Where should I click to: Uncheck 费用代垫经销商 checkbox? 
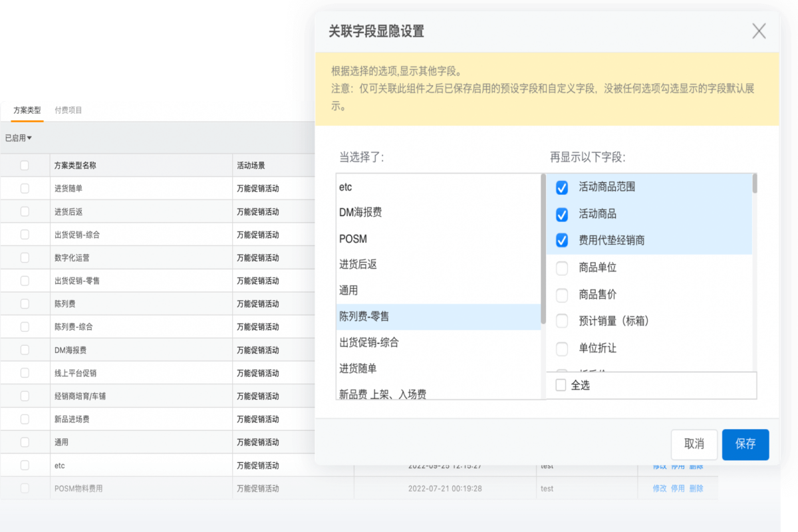tap(562, 241)
